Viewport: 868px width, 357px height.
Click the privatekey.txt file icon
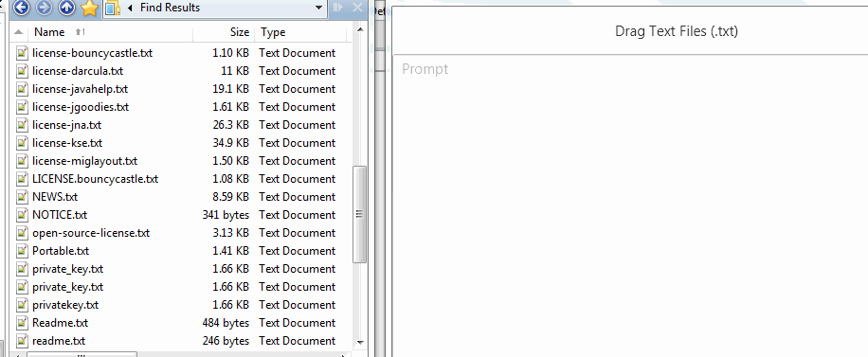(22, 304)
